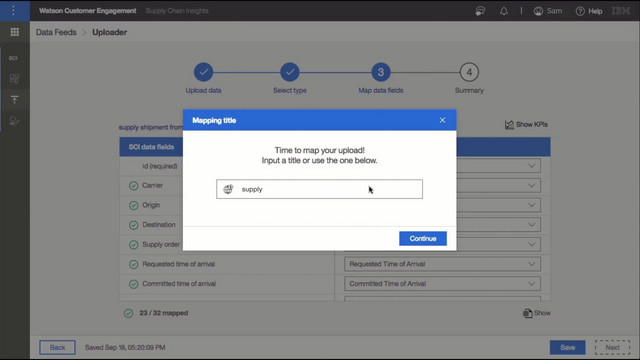
Task: Expand dropdown for Supply order row
Action: coord(531,244)
